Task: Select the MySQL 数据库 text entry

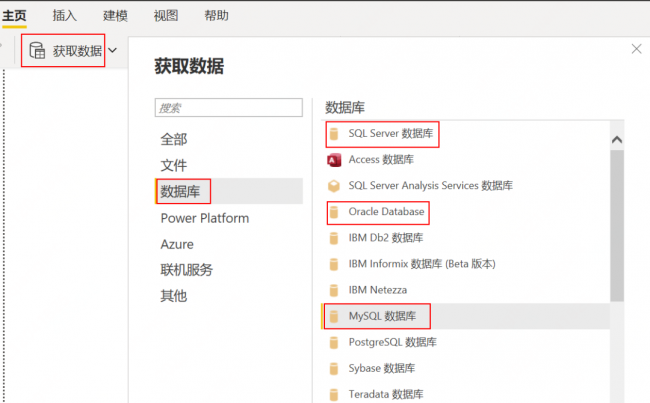Action: click(382, 316)
